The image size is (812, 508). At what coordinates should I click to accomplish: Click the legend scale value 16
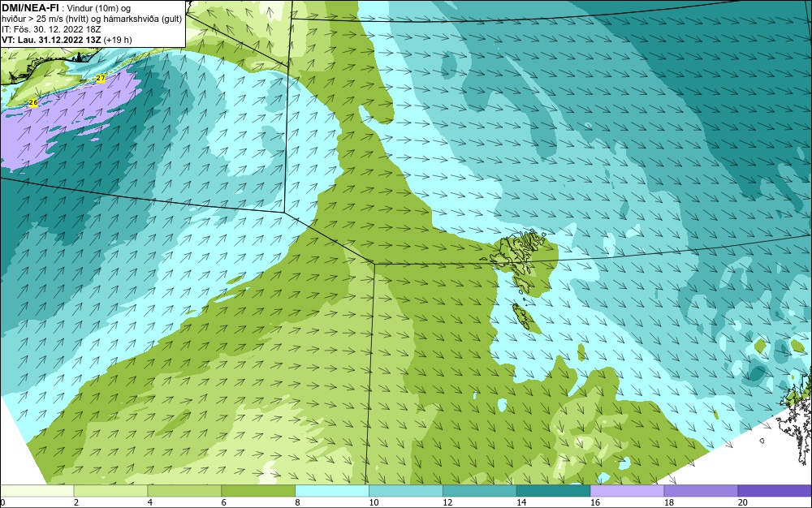point(595,502)
